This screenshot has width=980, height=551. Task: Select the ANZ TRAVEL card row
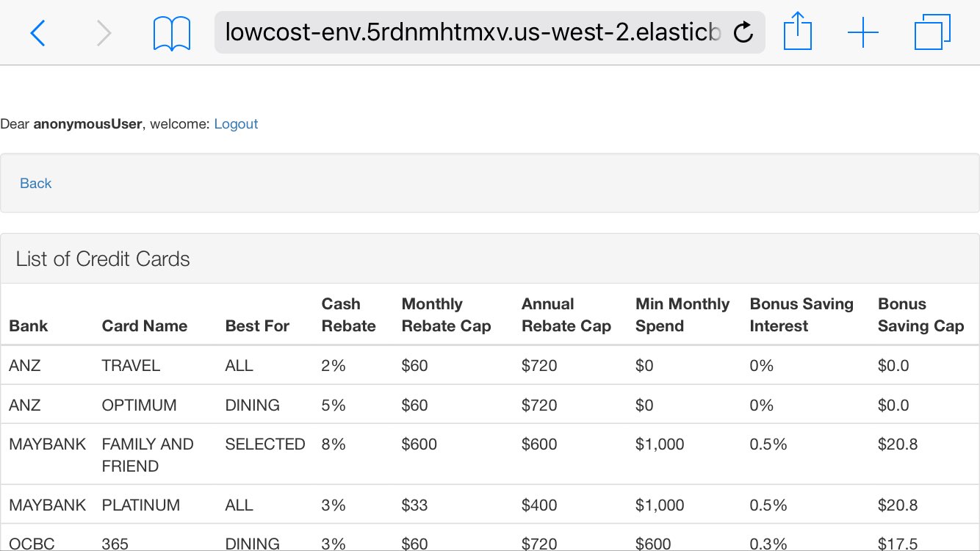tap(131, 366)
